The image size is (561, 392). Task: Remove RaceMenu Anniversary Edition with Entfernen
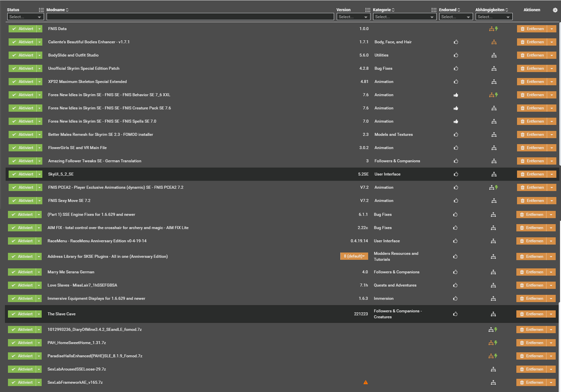[531, 241]
